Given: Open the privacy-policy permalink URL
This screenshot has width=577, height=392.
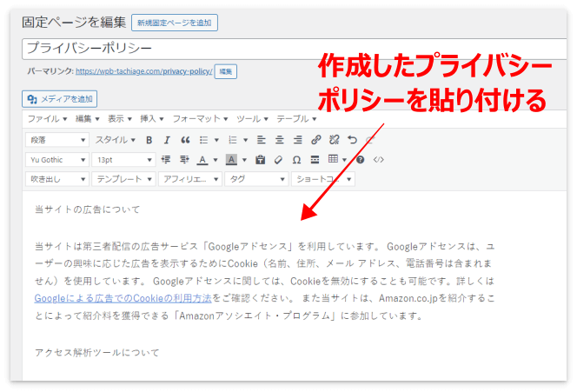Looking at the screenshot, I should tap(144, 71).
